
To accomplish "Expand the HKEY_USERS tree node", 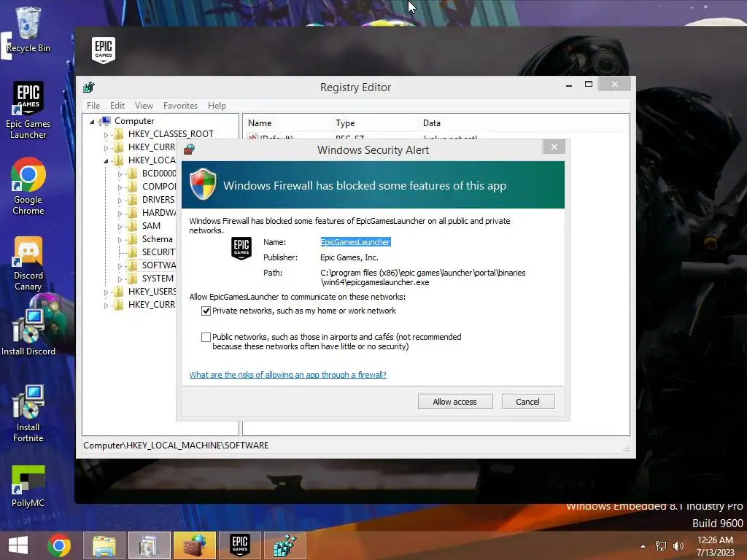I will point(106,292).
